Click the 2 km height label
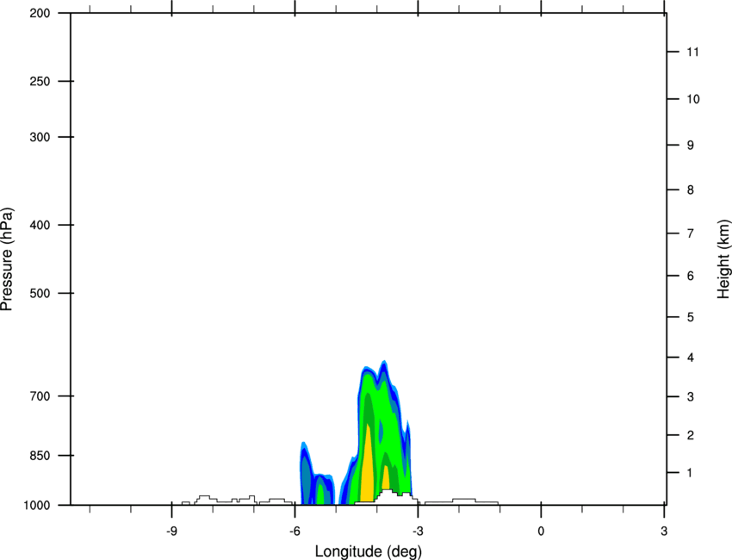 691,435
